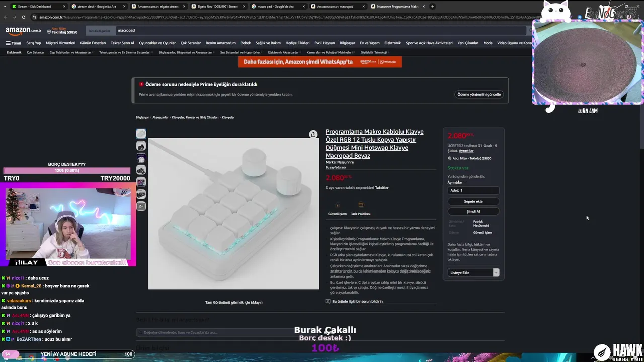Click the Güvenli İşlem lock icon
The height and width of the screenshot is (362, 644).
pos(337,205)
